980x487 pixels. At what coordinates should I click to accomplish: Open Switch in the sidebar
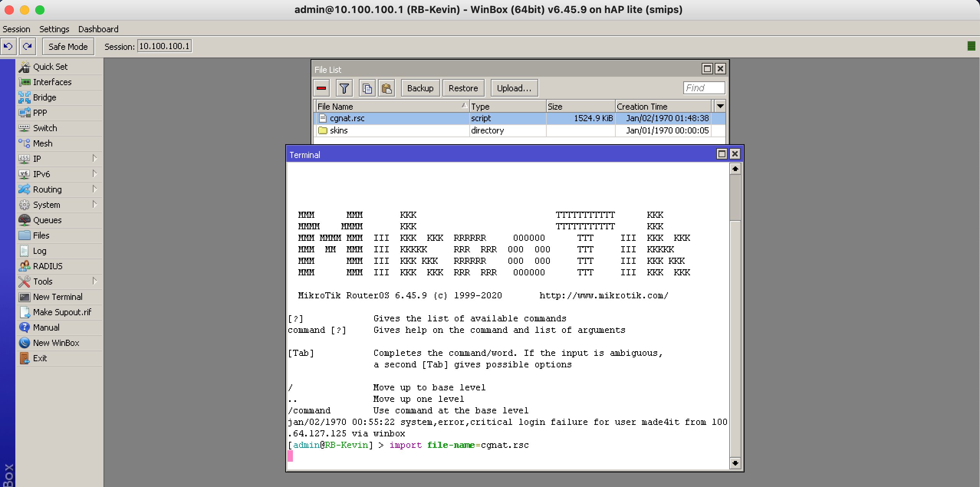[x=59, y=128]
